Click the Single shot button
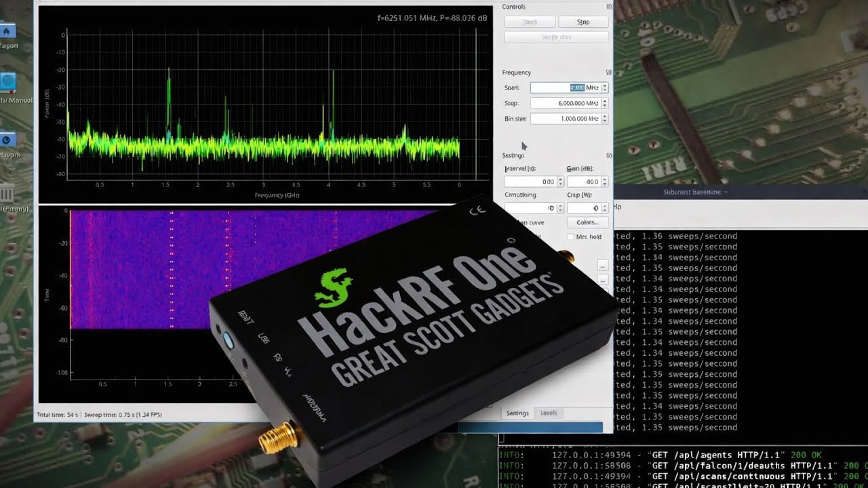 (556, 37)
